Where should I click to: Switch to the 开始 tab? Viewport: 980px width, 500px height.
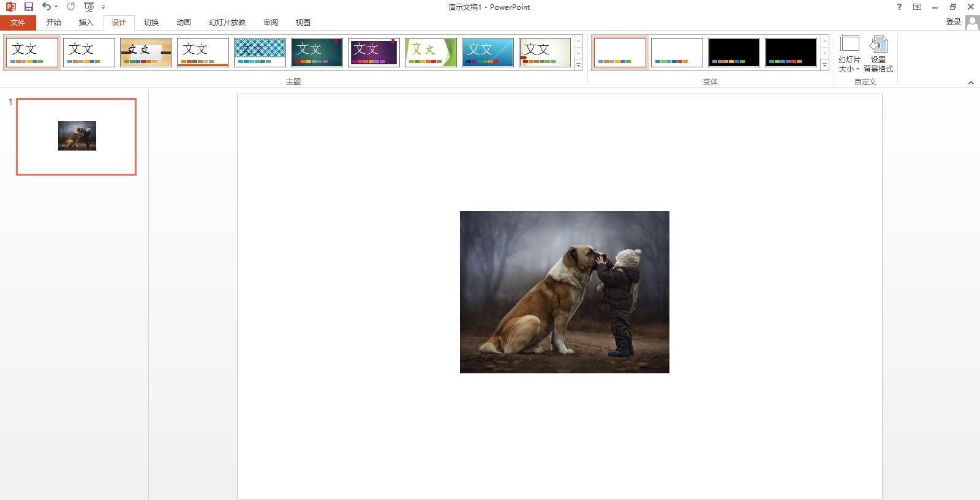pyautogui.click(x=54, y=23)
